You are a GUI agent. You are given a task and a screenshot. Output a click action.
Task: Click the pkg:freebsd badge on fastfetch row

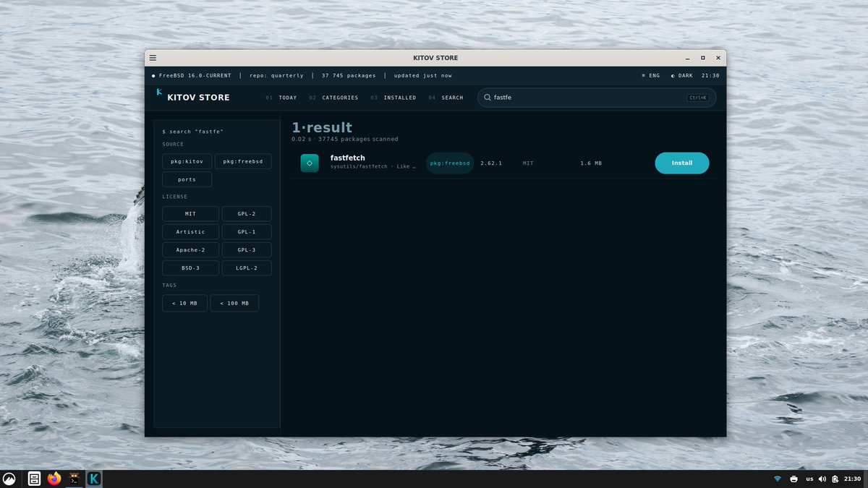(450, 163)
